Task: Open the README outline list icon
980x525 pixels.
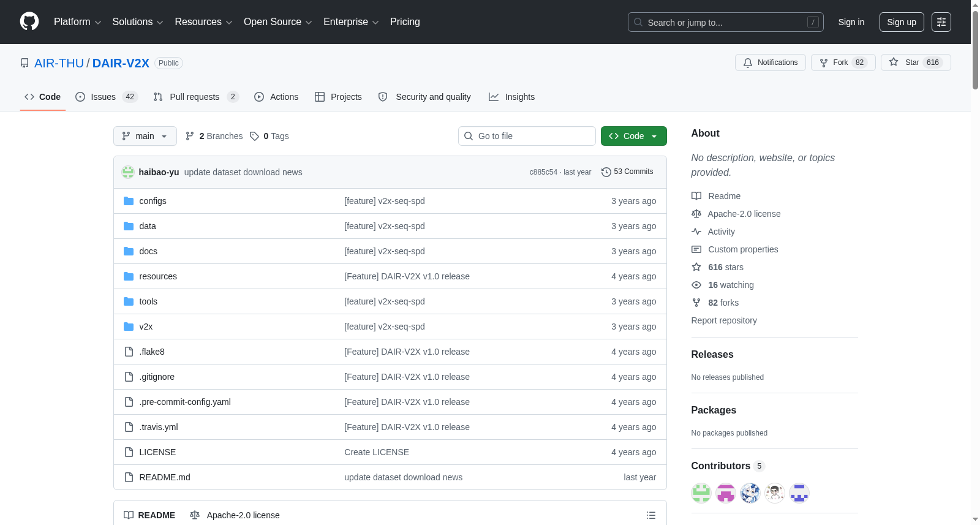Action: click(651, 515)
